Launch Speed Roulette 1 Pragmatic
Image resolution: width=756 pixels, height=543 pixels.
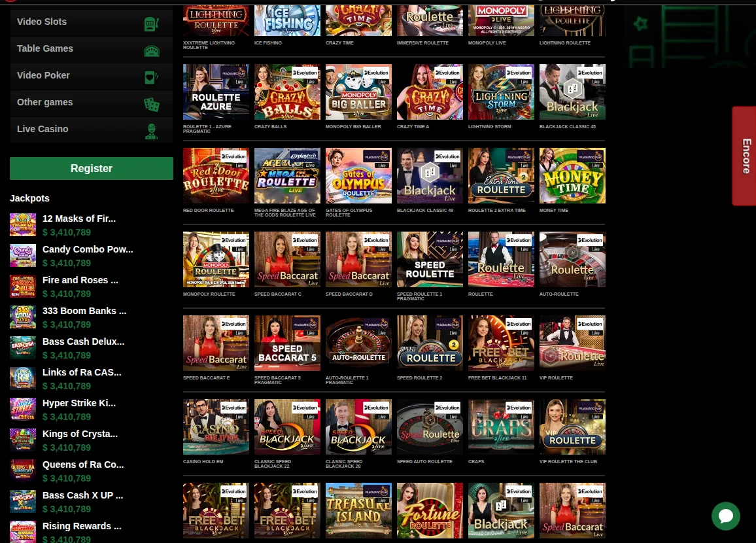[430, 260]
